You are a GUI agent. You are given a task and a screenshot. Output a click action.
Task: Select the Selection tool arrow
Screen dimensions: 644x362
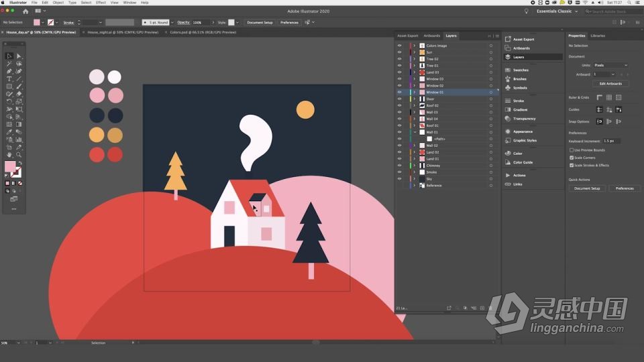pyautogui.click(x=9, y=56)
